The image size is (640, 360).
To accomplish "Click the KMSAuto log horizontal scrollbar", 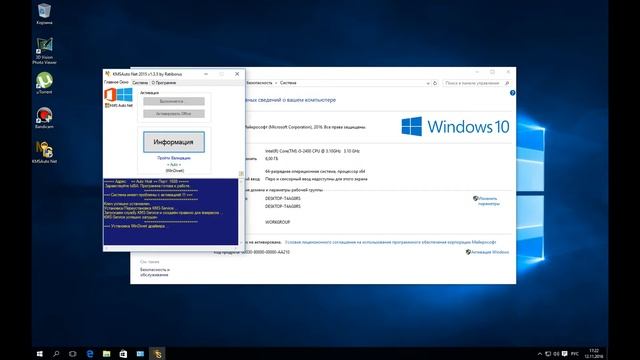I will (x=171, y=248).
